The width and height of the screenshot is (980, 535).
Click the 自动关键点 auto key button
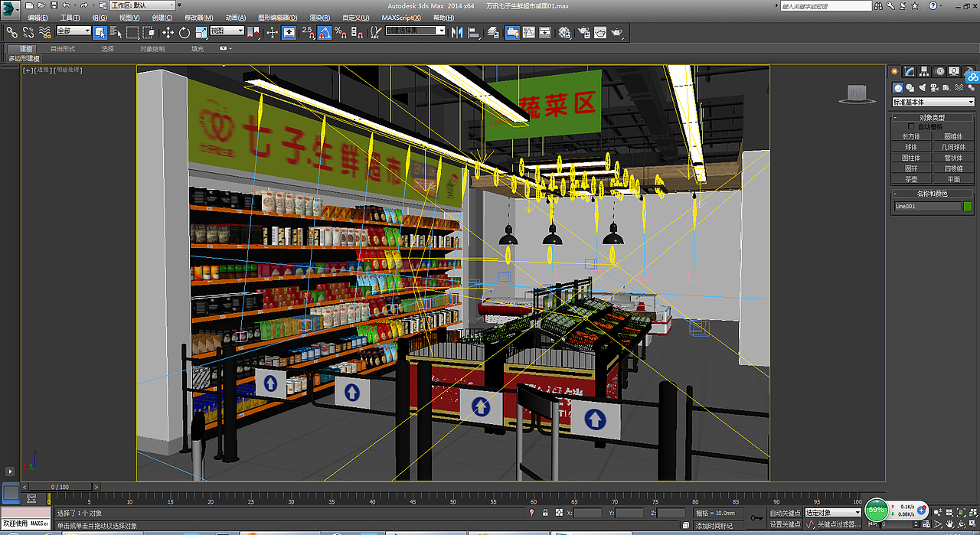786,513
